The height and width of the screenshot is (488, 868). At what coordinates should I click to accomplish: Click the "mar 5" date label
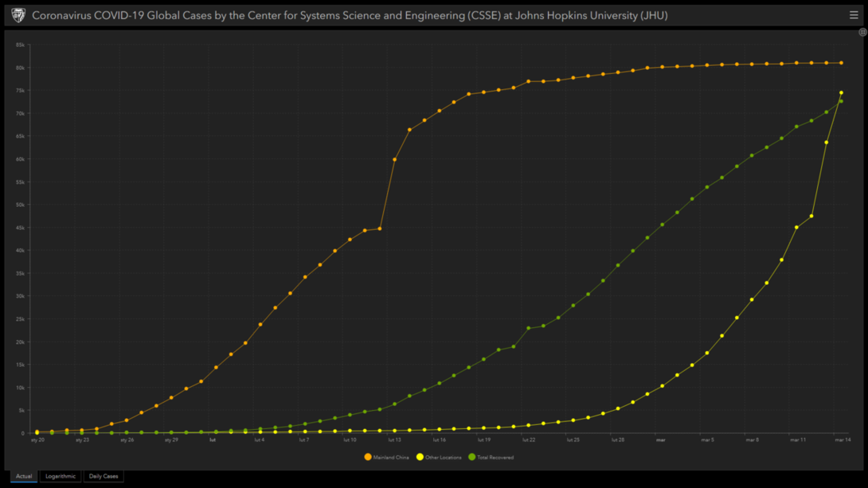point(707,440)
